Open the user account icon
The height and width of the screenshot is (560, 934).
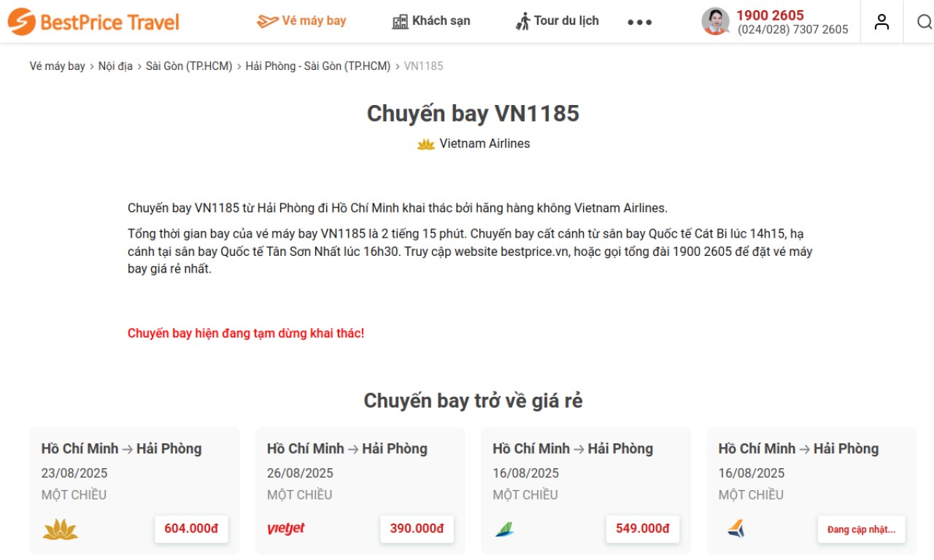882,22
